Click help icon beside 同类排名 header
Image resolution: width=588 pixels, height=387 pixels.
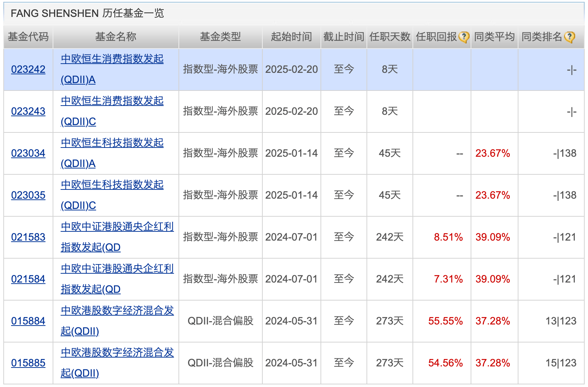570,37
